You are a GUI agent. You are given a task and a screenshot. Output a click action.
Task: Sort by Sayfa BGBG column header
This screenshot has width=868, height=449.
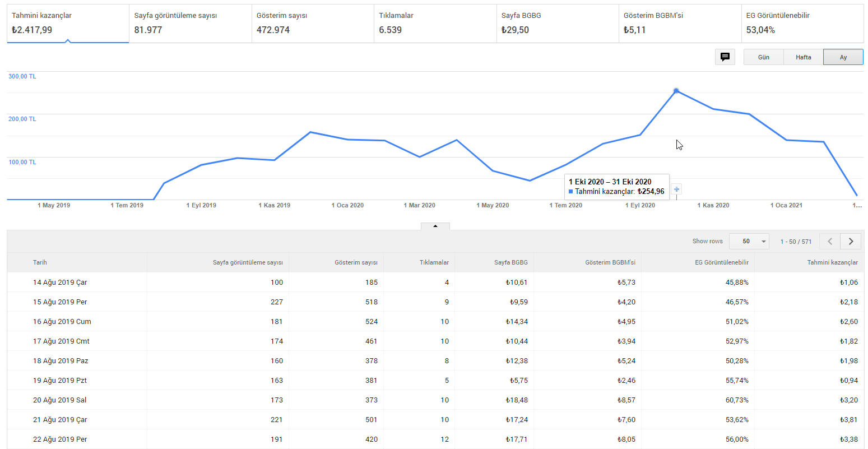tap(510, 262)
